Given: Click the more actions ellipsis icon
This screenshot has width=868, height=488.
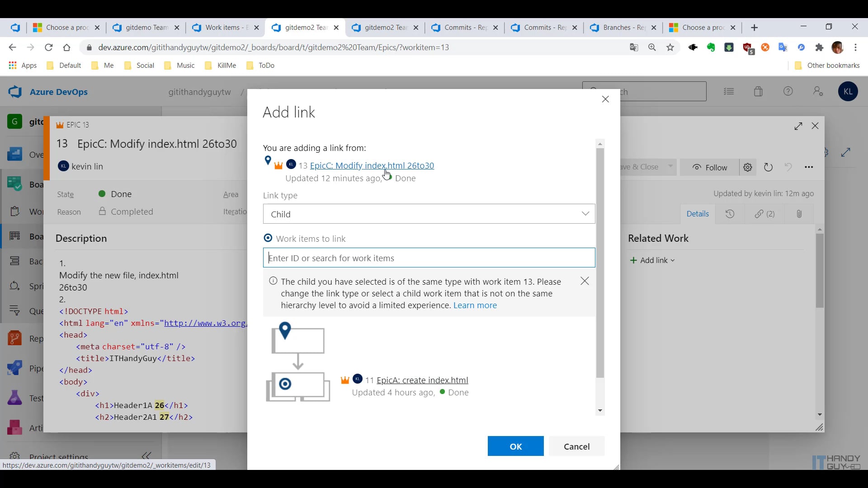Looking at the screenshot, I should pos(809,168).
